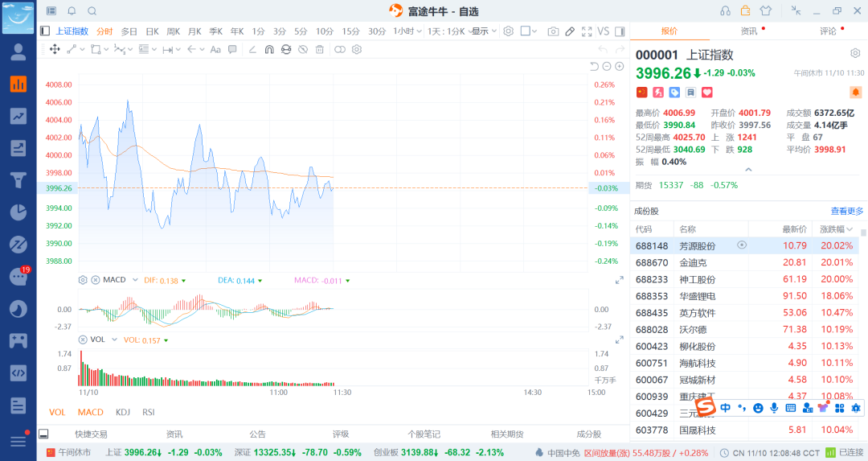Open the quotes bar-chart icon in the left sidebar
The height and width of the screenshot is (461, 868).
click(x=18, y=84)
